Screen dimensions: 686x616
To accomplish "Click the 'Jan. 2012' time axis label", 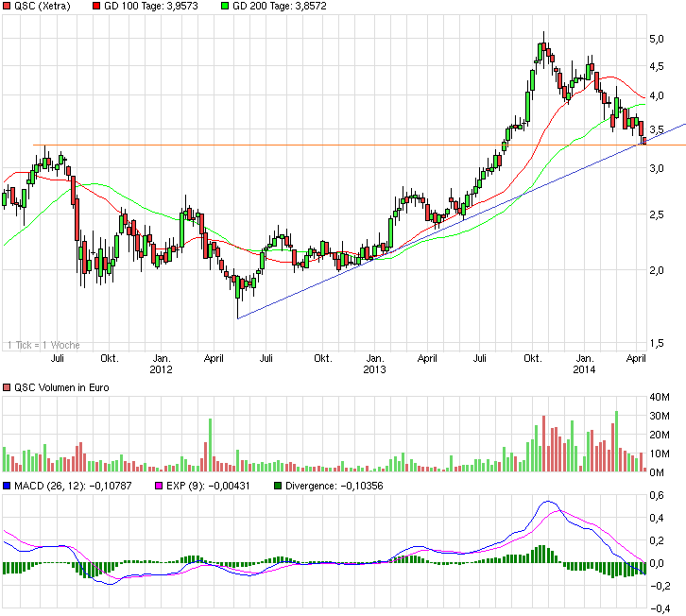I will [161, 364].
